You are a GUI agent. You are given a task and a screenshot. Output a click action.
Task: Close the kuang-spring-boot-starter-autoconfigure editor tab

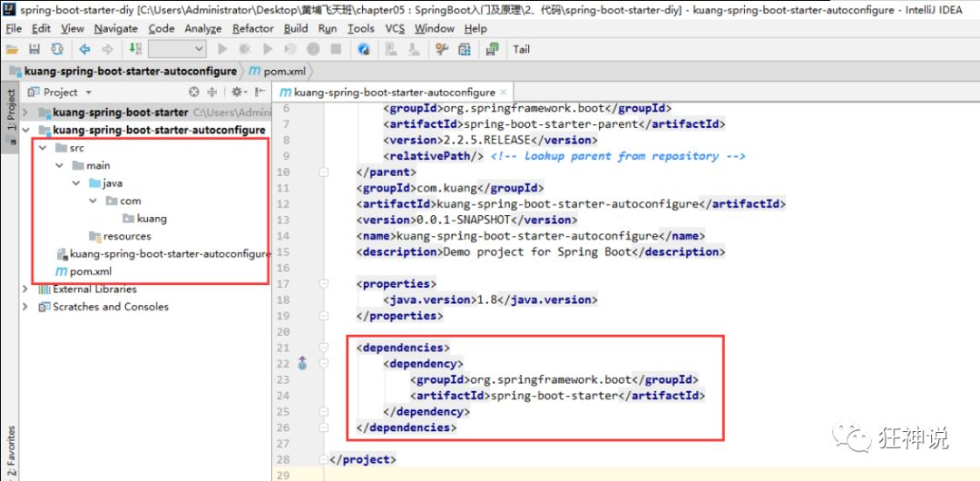click(505, 92)
